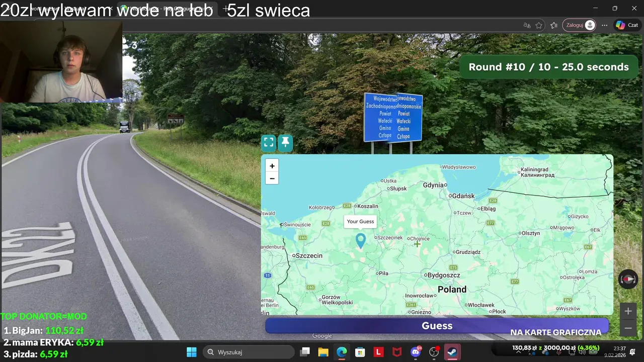
Task: Expand the map to fullscreen
Action: coord(269,143)
